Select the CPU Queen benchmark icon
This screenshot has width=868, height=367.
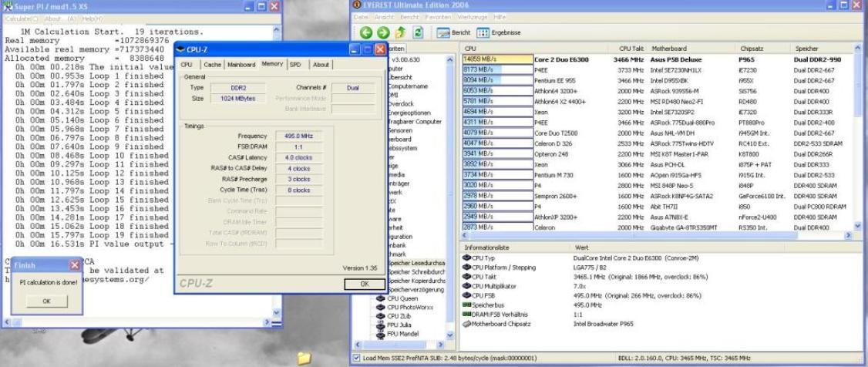pyautogui.click(x=380, y=298)
